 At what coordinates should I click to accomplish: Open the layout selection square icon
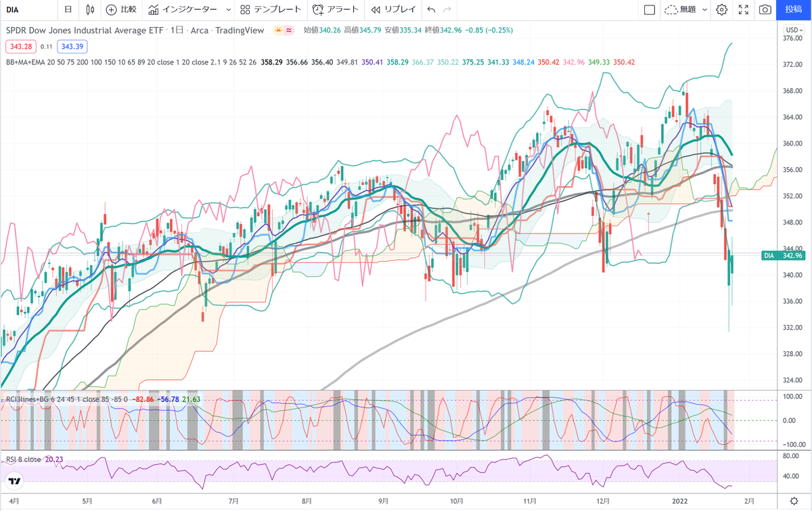tap(649, 9)
